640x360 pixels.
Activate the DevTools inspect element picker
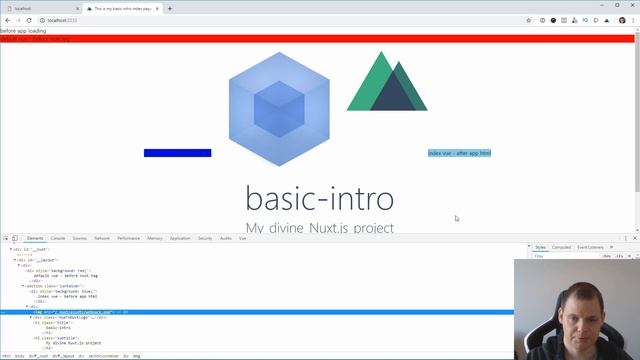click(6, 238)
